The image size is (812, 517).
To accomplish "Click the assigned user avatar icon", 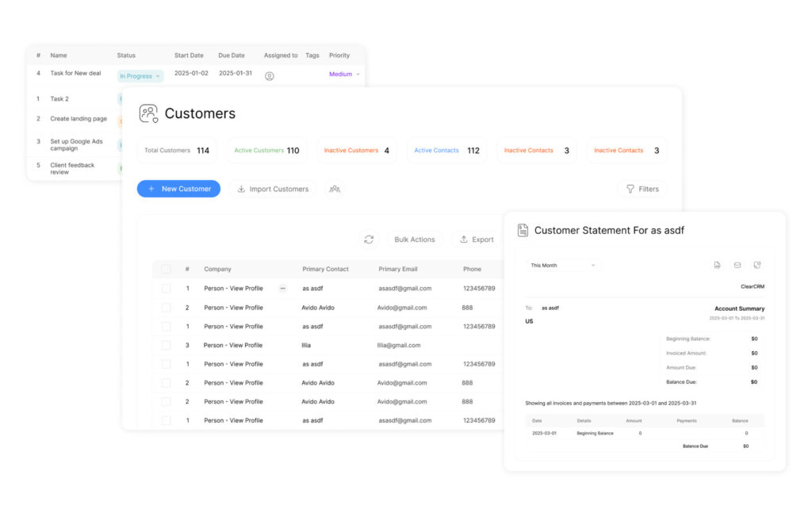I will pyautogui.click(x=270, y=76).
